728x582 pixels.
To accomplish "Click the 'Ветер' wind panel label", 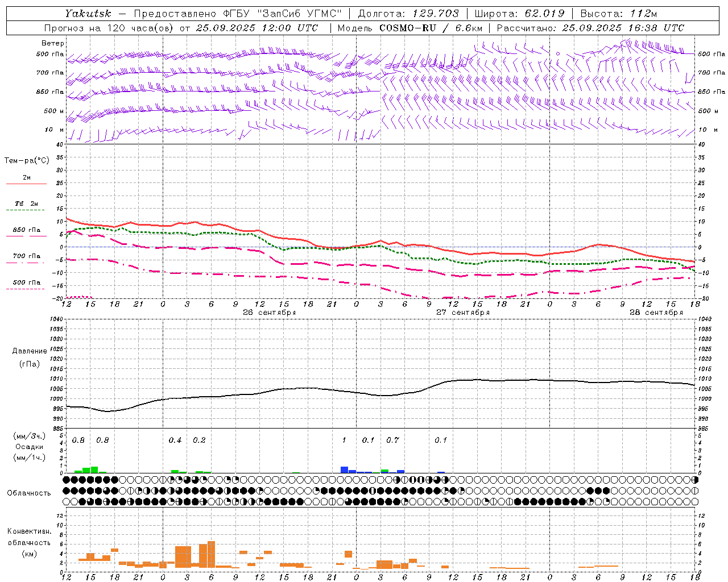I will point(52,43).
